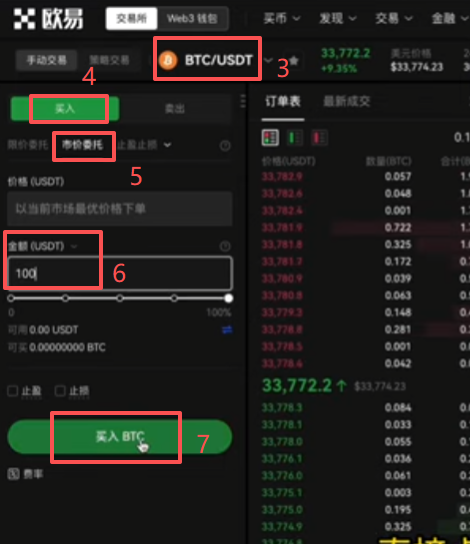Image resolution: width=470 pixels, height=544 pixels.
Task: Select ask row with quantity 0.281
Action: point(366,330)
